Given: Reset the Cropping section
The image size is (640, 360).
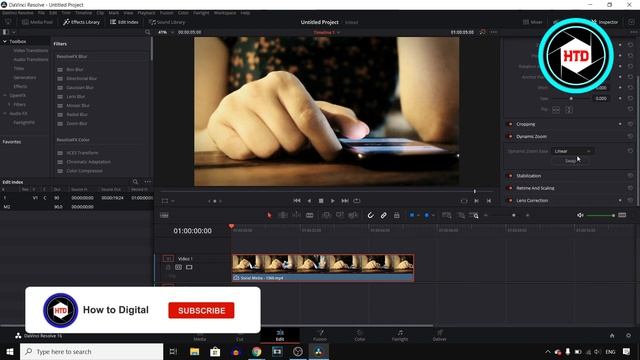Looking at the screenshot, I should (x=630, y=124).
